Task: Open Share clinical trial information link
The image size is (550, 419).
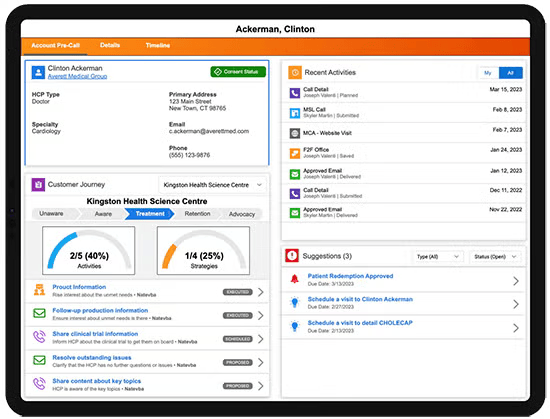Action: 95,334
